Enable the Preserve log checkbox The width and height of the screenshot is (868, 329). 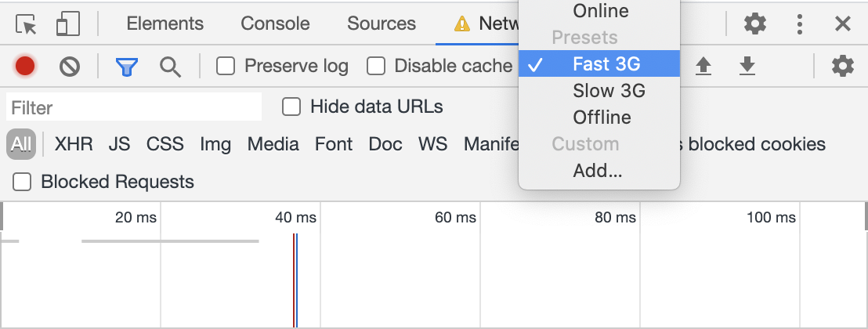tap(226, 67)
